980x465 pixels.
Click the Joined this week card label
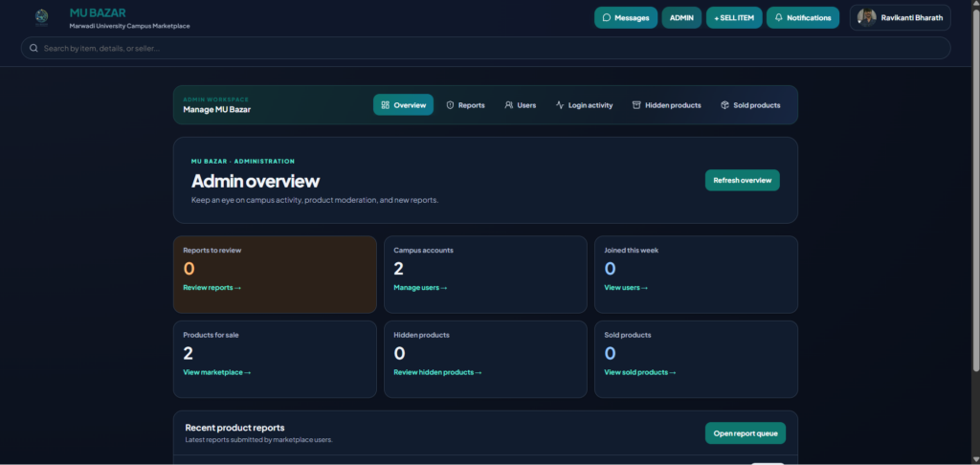pos(632,250)
